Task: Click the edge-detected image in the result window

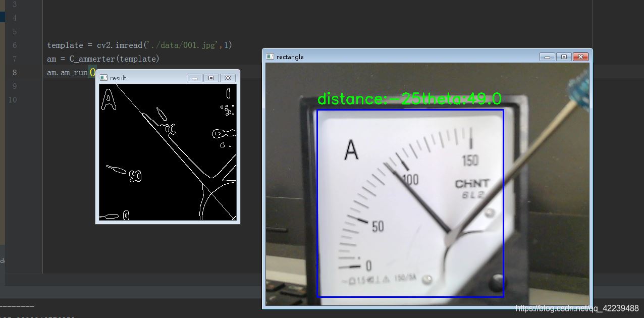Action: (167, 151)
